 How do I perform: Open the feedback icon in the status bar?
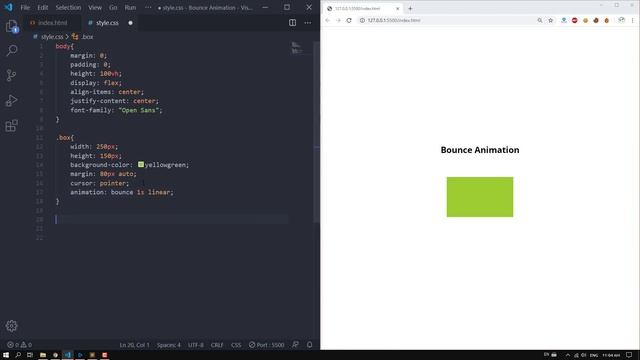pyautogui.click(x=296, y=345)
